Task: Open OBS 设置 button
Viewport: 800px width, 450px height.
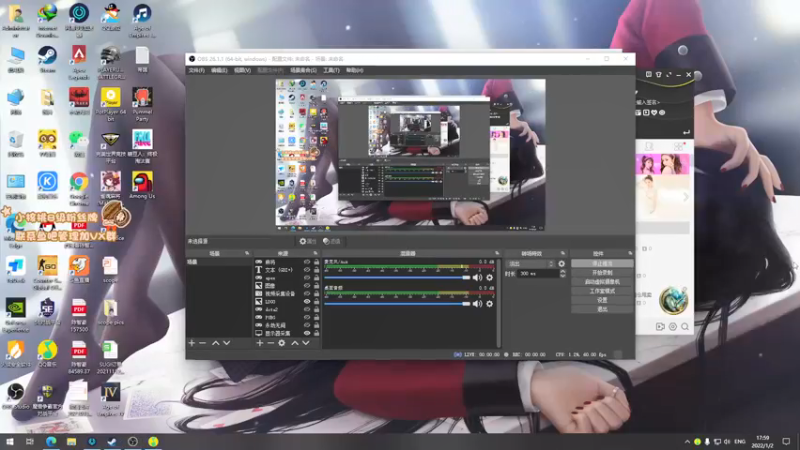Action: [x=602, y=300]
